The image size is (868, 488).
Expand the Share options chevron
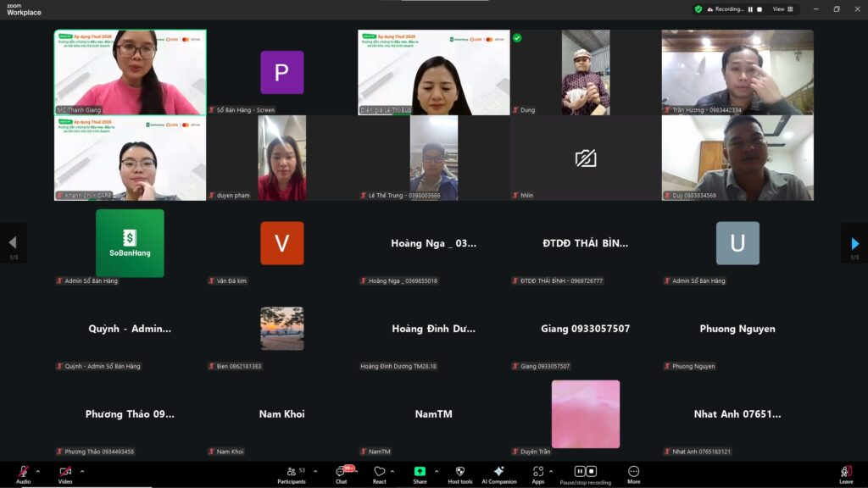437,471
